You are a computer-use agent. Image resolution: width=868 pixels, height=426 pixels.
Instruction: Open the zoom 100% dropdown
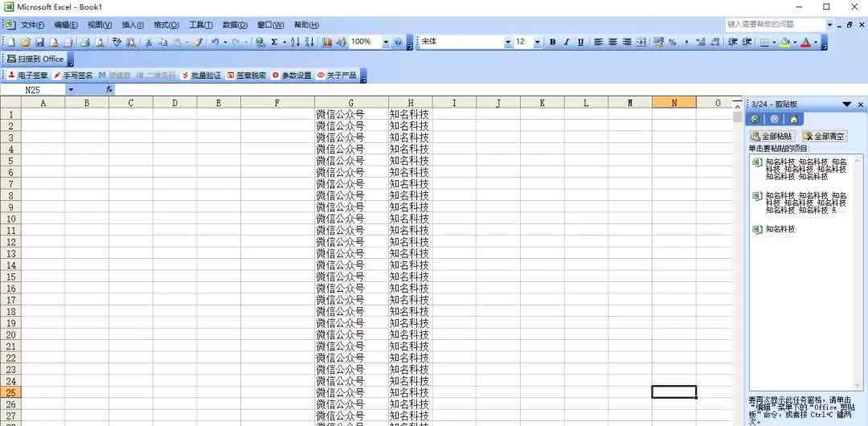pyautogui.click(x=386, y=42)
